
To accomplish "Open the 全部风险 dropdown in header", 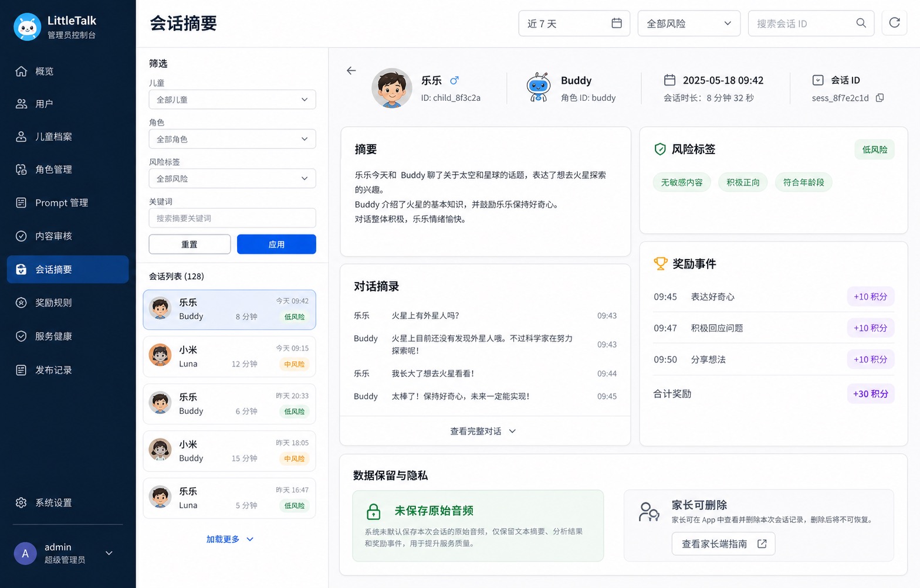I will click(689, 23).
